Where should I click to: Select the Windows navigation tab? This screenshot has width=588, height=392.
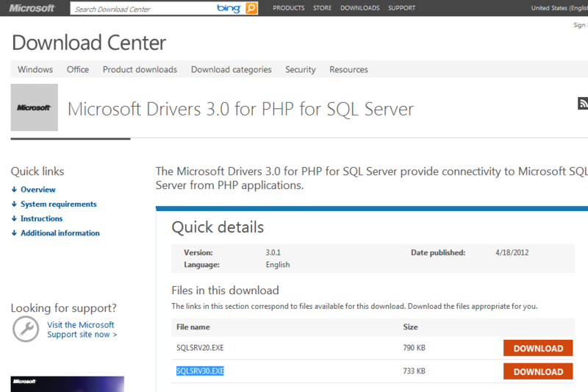point(35,70)
